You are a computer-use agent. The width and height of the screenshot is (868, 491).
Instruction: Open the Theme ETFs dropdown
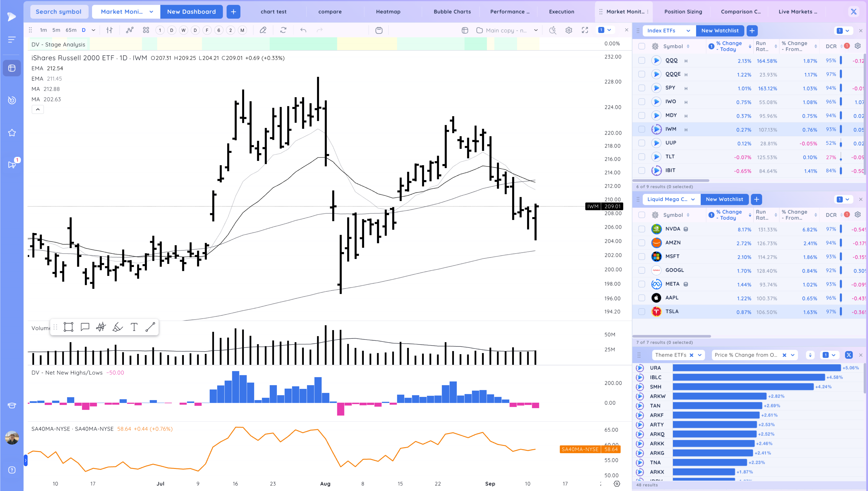pos(700,355)
